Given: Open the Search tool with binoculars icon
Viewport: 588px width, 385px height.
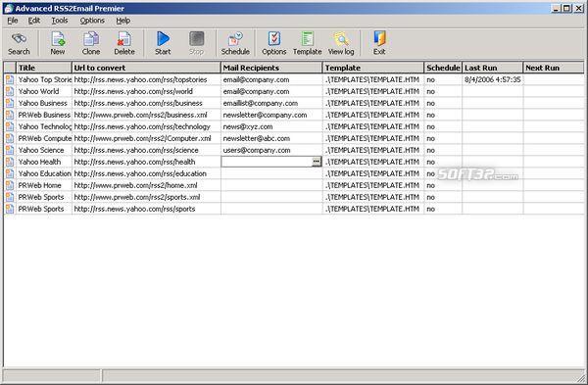Looking at the screenshot, I should pyautogui.click(x=19, y=43).
